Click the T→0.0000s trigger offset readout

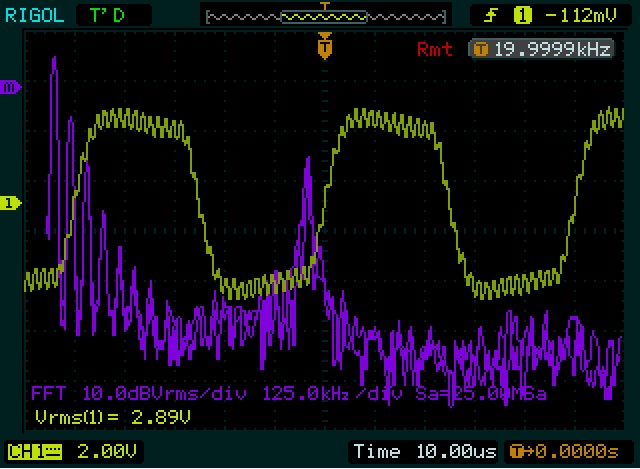[564, 451]
